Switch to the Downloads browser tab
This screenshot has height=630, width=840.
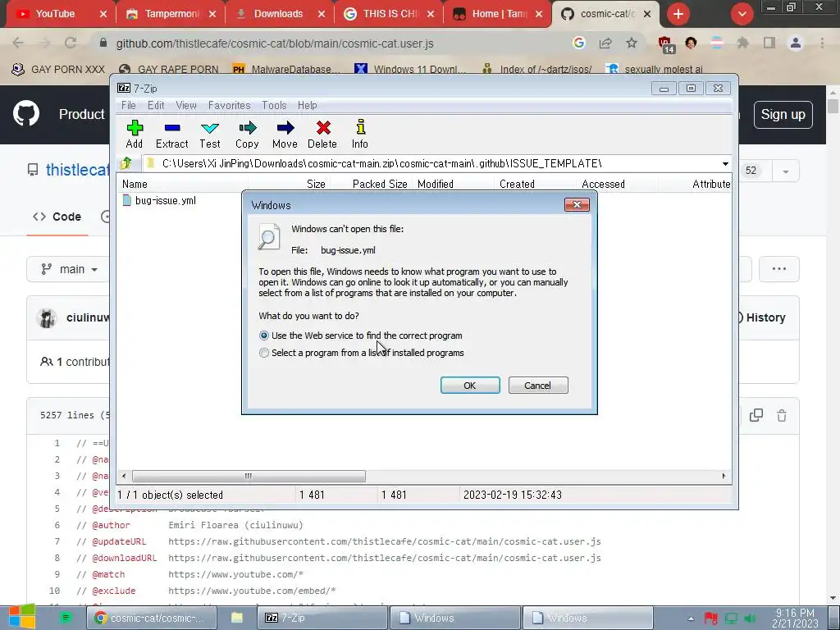[278, 14]
